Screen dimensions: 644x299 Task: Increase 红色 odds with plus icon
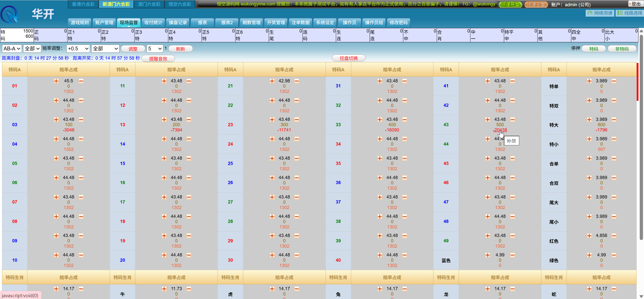589,236
